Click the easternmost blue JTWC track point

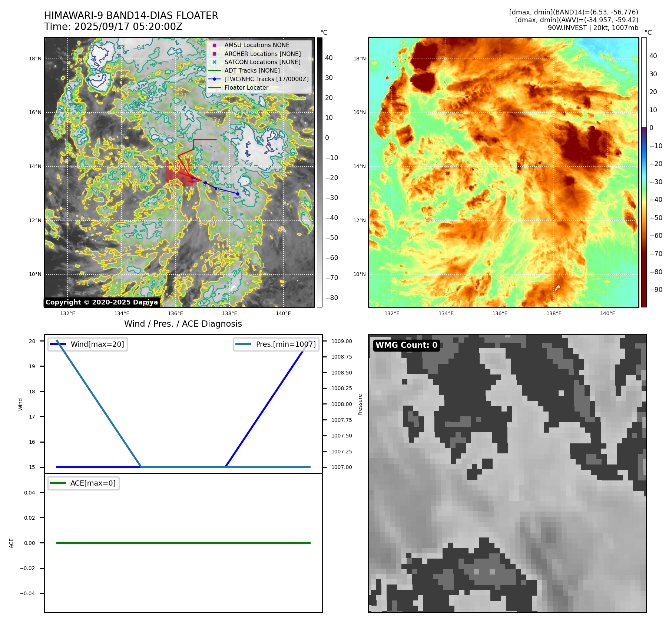(x=238, y=194)
